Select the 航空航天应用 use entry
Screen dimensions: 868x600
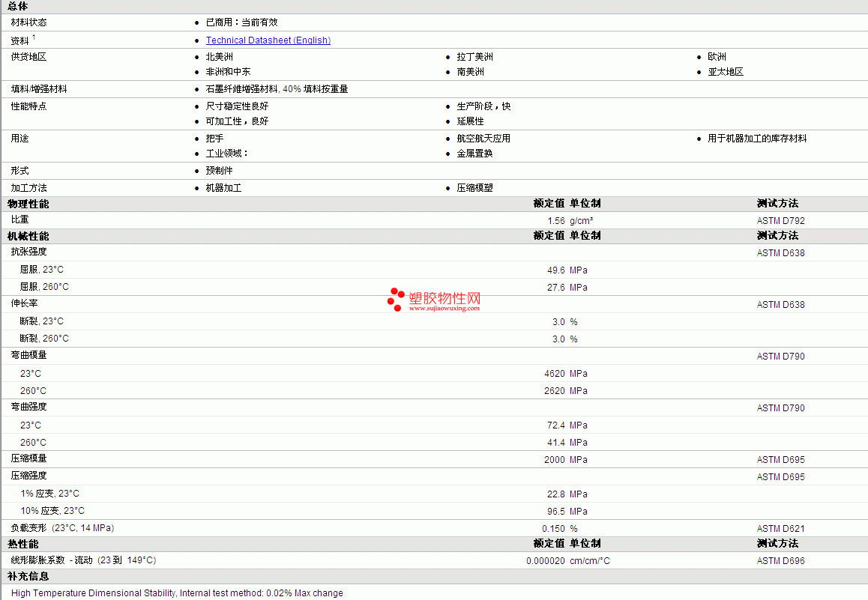coord(483,139)
